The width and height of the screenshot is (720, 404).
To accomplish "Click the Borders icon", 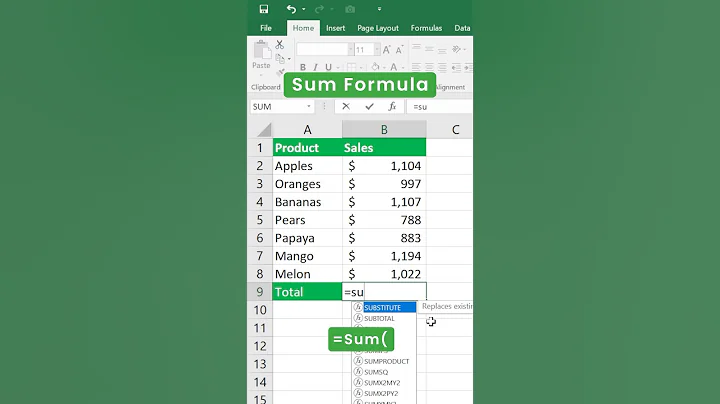I will pos(351,67).
